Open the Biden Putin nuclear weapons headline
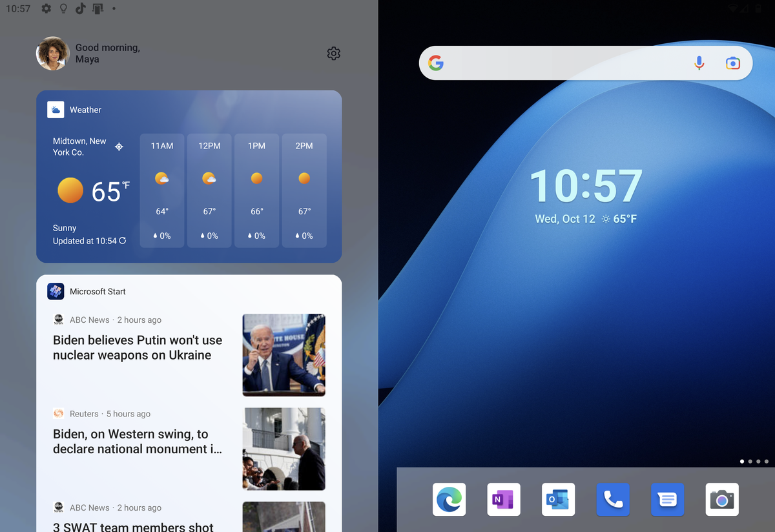The image size is (775, 532). 137,347
